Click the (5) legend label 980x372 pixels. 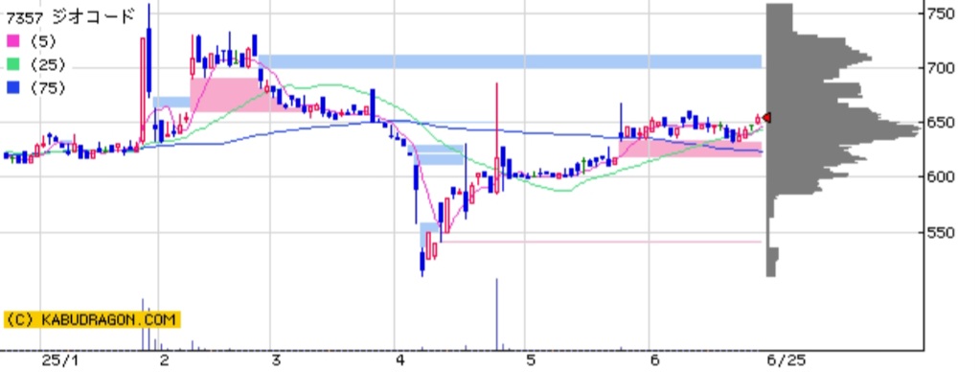[x=42, y=42]
